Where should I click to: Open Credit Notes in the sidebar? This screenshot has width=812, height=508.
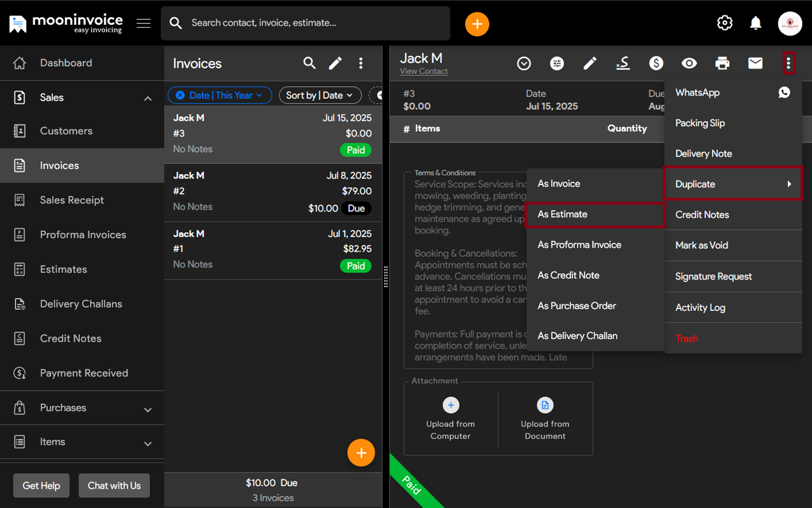(x=82, y=339)
